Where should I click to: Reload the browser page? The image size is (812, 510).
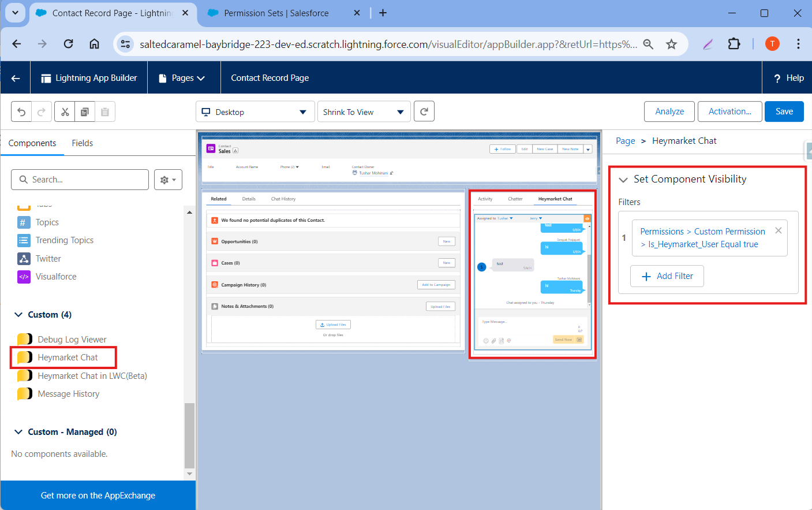click(x=68, y=44)
